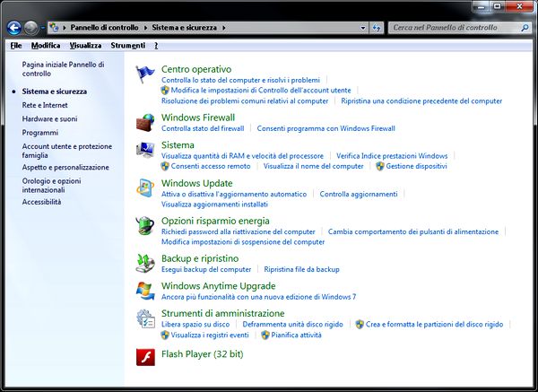The image size is (538, 392).
Task: Click the Strumenti di amministrazione icon
Action: pyautogui.click(x=145, y=318)
